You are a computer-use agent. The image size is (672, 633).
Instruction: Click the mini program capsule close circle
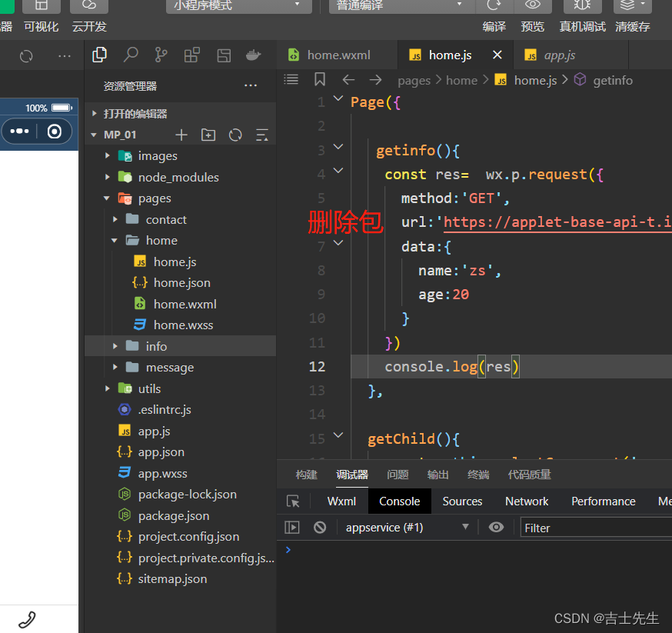coord(55,132)
